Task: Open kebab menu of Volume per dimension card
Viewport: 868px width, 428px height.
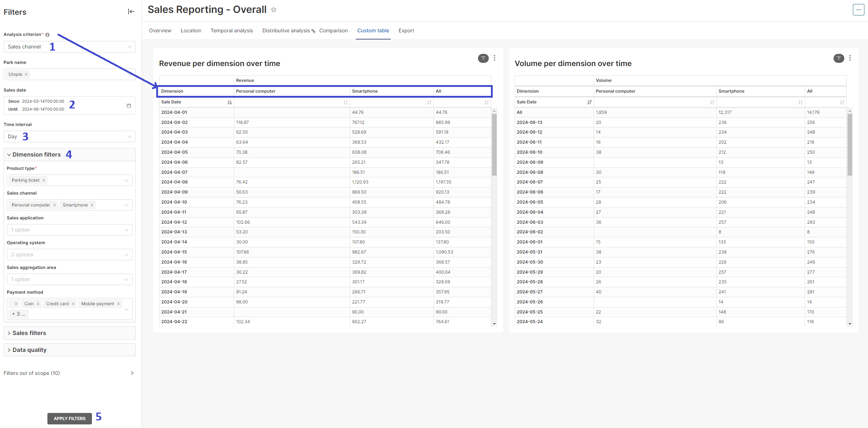Action: [850, 58]
